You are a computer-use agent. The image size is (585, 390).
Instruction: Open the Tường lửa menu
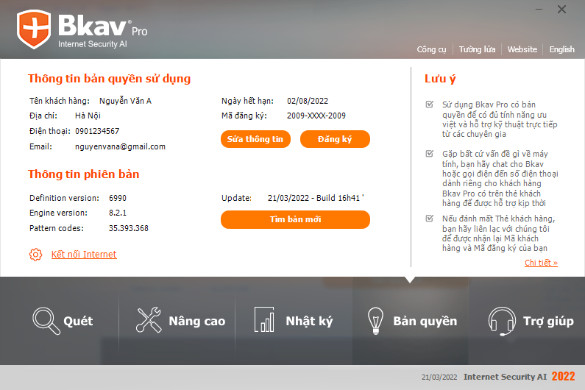[477, 49]
